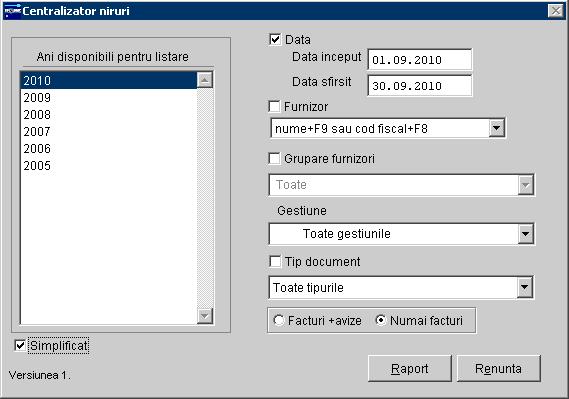
Task: Click the year list scroll up arrow
Action: tap(205, 80)
